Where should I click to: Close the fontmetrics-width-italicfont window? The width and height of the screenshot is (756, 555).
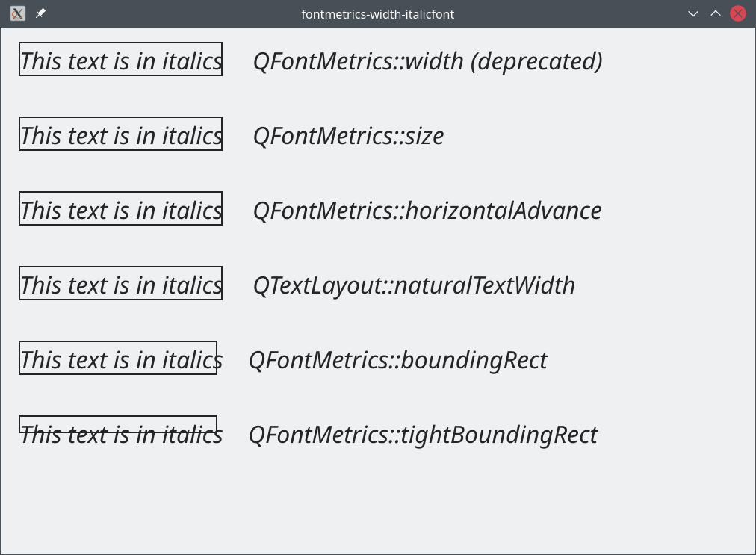738,13
